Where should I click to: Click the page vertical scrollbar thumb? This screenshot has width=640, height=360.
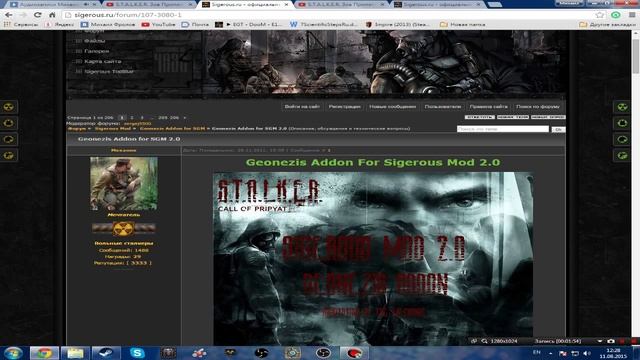pyautogui.click(x=636, y=57)
